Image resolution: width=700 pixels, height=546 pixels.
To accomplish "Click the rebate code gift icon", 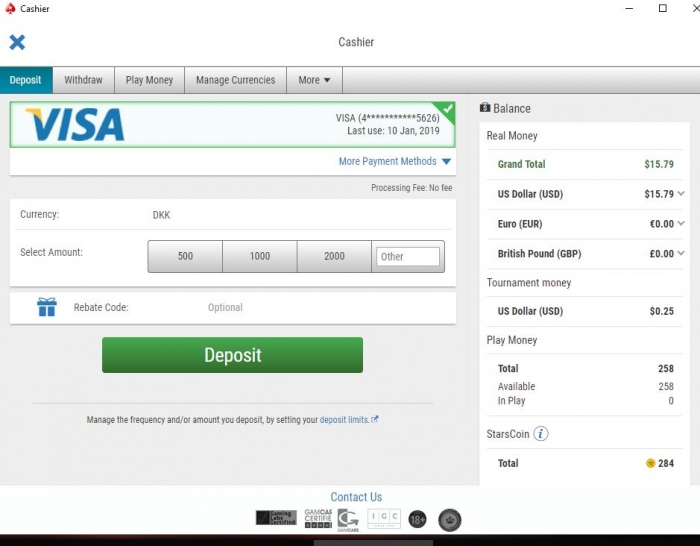I will [47, 307].
